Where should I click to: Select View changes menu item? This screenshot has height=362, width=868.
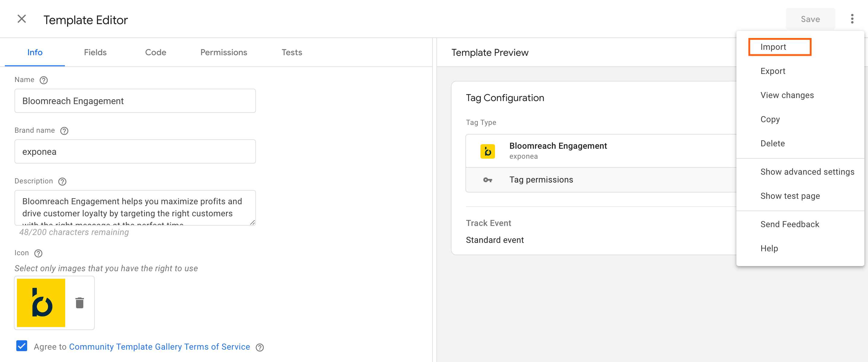tap(800, 95)
